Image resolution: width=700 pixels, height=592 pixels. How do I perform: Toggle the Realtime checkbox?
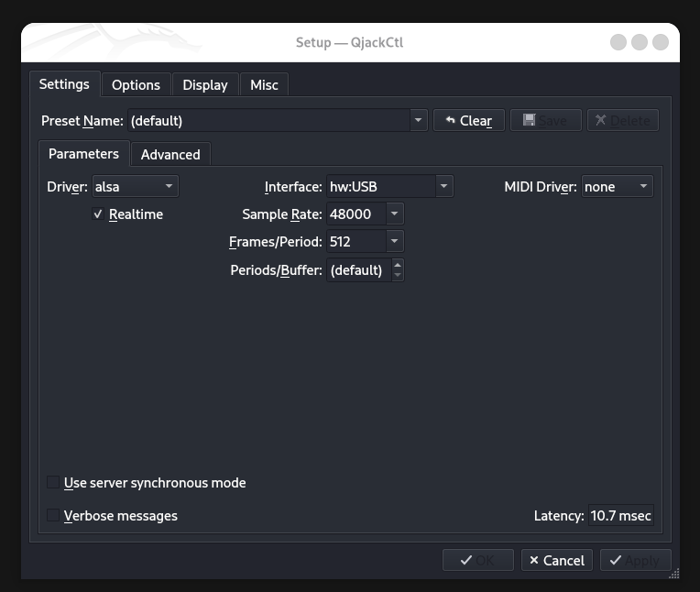[x=98, y=214]
